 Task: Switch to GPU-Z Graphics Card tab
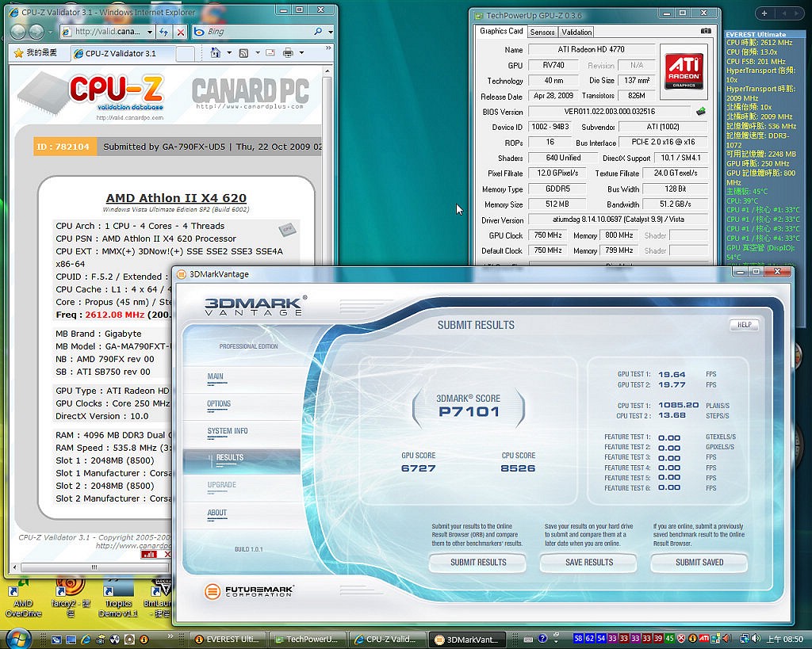(501, 31)
